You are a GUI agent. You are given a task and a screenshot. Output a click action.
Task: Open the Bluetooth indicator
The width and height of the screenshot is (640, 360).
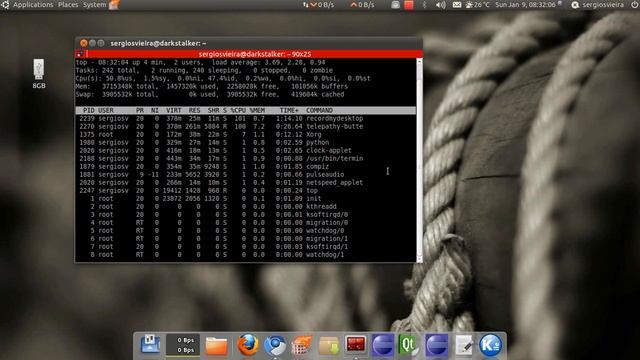pos(424,4)
